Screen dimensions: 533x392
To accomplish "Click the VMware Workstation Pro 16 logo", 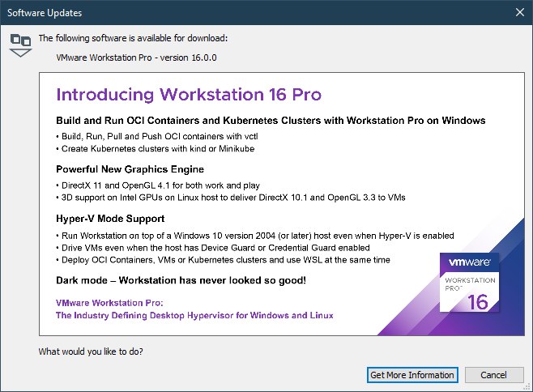I will (470, 283).
